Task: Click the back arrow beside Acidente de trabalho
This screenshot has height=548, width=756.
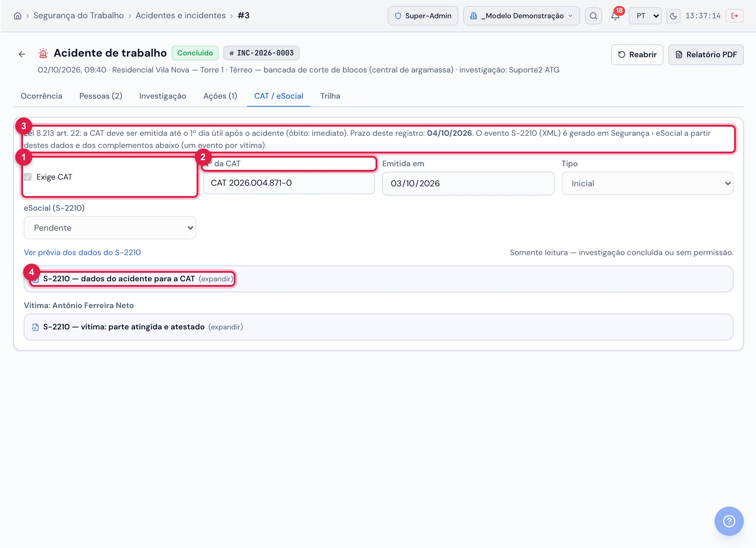Action: [x=22, y=54]
